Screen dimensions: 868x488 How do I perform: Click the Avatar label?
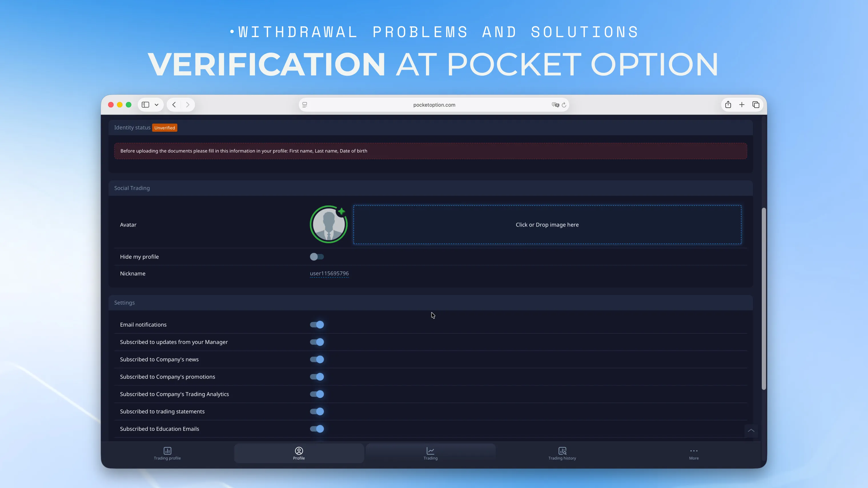(128, 225)
